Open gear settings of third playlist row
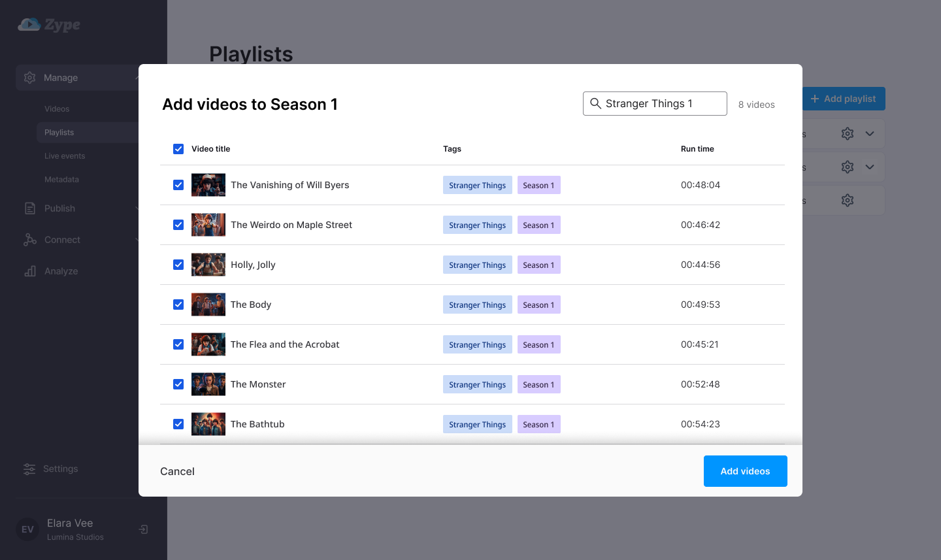The image size is (941, 560). (848, 201)
